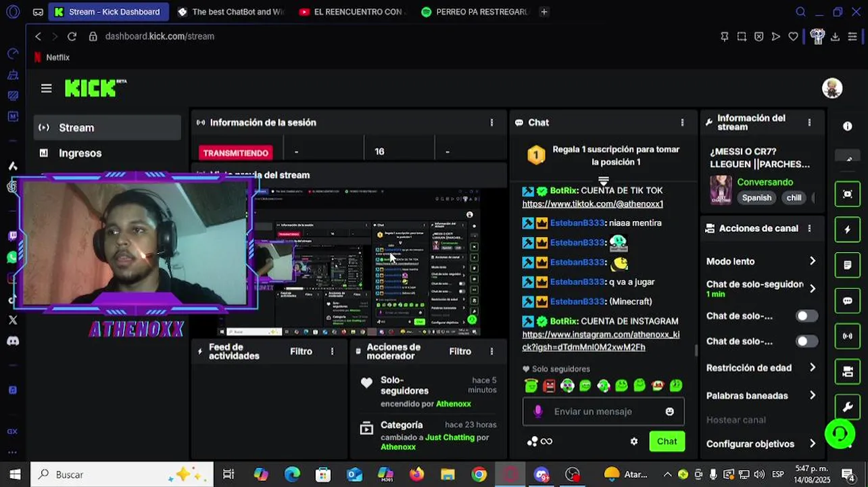Open the Just Chatting category link
The height and width of the screenshot is (487, 868).
click(x=450, y=438)
